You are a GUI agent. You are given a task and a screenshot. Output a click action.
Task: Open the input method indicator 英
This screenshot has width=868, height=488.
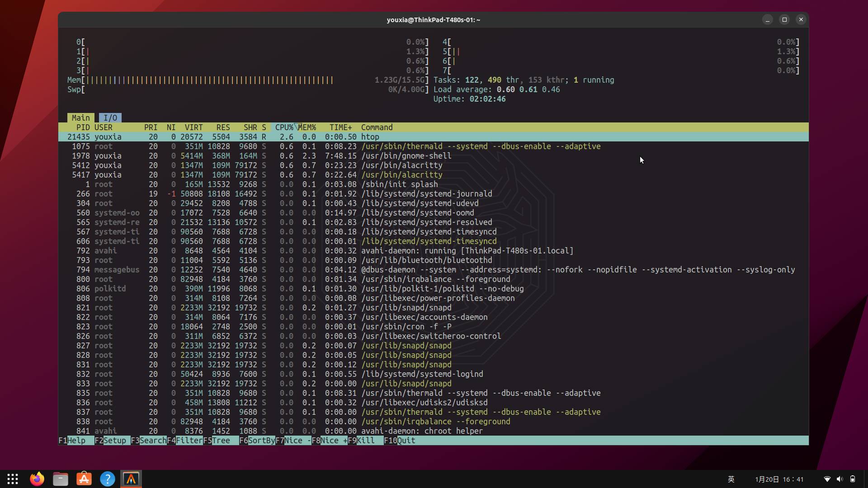731,479
